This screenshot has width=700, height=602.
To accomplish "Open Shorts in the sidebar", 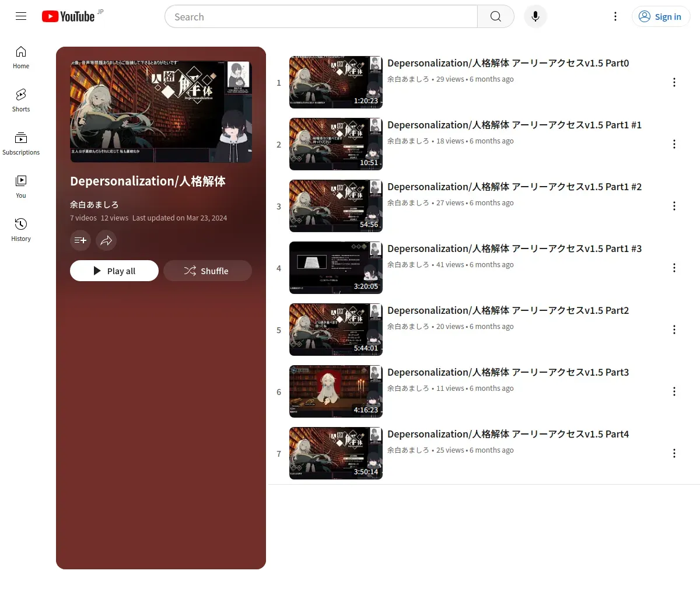I will click(x=21, y=101).
